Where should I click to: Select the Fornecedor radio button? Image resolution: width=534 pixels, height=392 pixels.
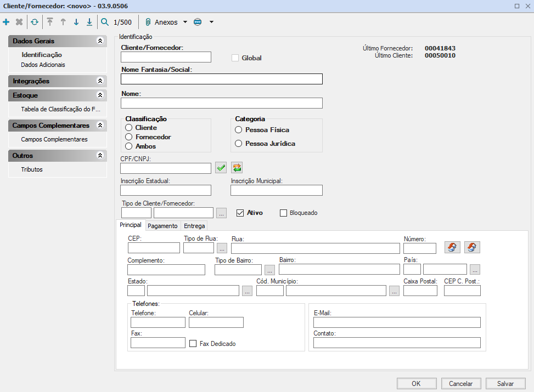tap(129, 137)
